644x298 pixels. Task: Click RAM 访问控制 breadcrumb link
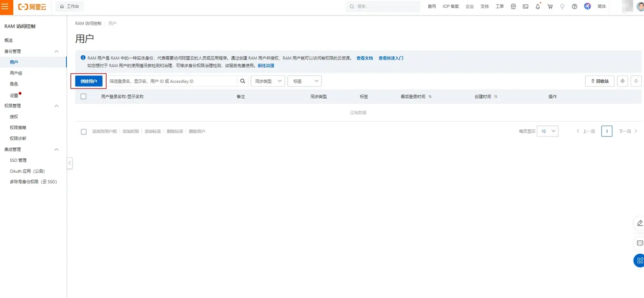88,23
